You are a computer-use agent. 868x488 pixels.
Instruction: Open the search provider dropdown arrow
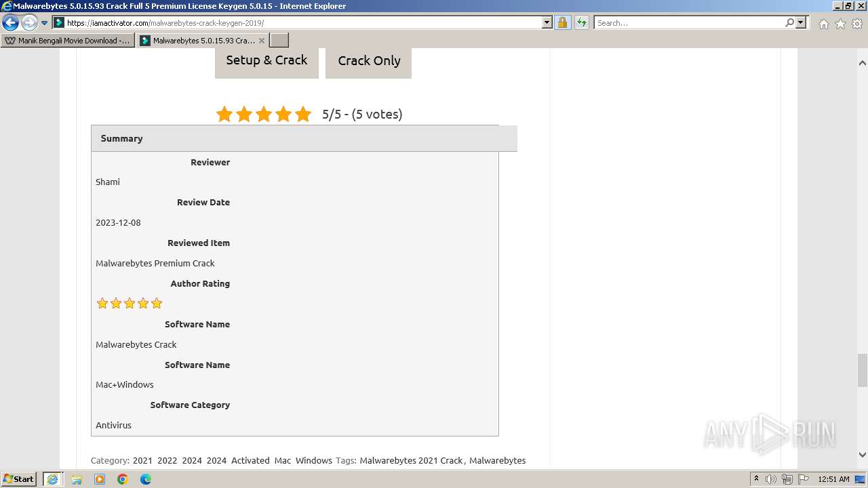point(801,22)
